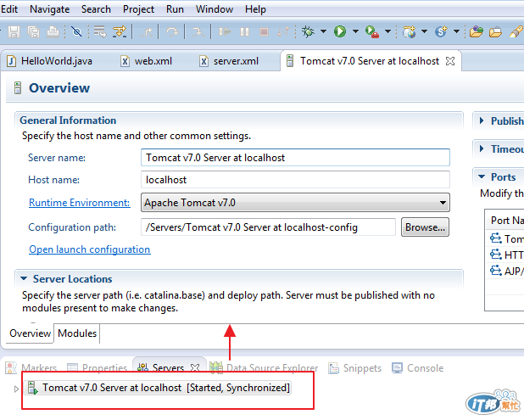Viewport: 524px width, 420px height.
Task: Select the AJP port row
Action: [x=506, y=271]
